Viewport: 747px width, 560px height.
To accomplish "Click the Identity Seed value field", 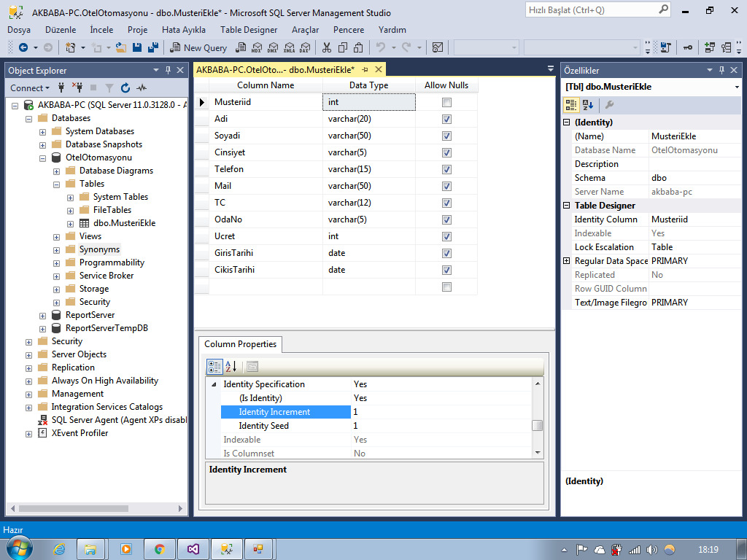I will tap(441, 426).
